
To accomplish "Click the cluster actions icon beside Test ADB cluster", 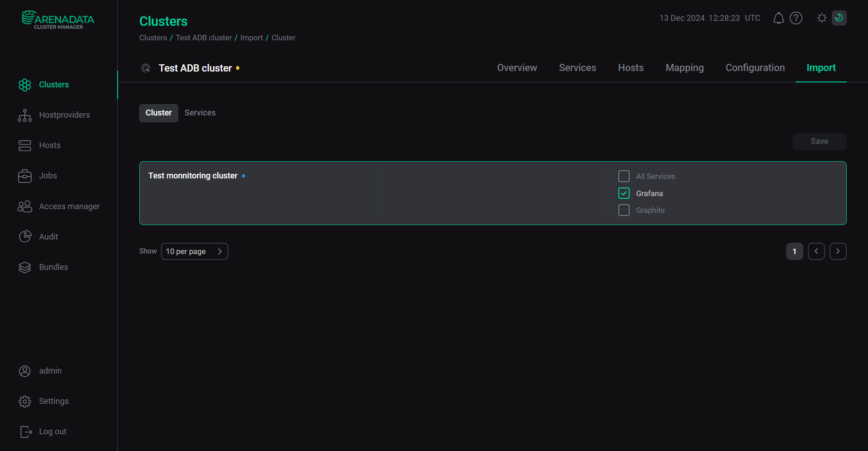I will [x=146, y=68].
